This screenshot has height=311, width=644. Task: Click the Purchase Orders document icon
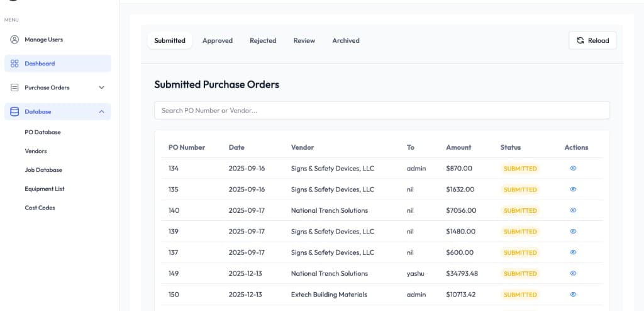click(x=14, y=88)
